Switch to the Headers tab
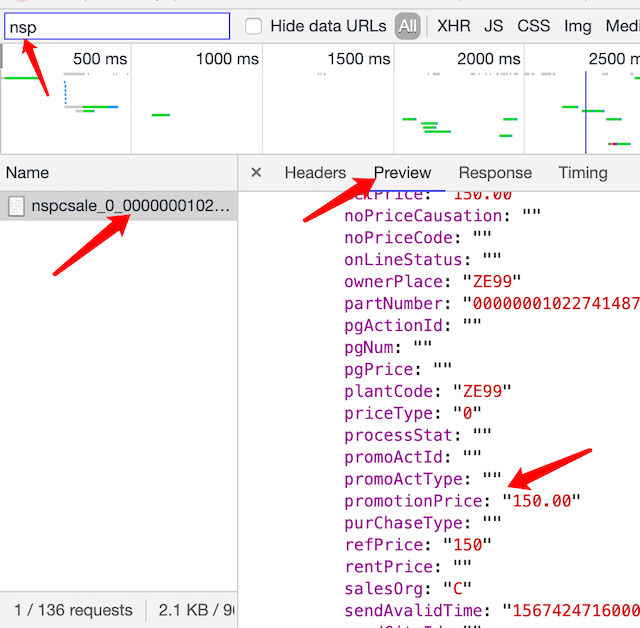This screenshot has width=640, height=628. click(315, 173)
